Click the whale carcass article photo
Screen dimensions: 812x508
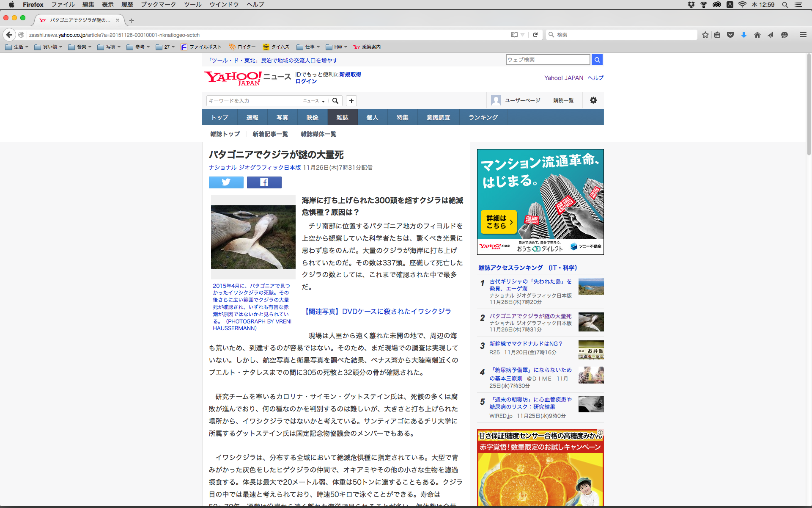click(x=253, y=237)
